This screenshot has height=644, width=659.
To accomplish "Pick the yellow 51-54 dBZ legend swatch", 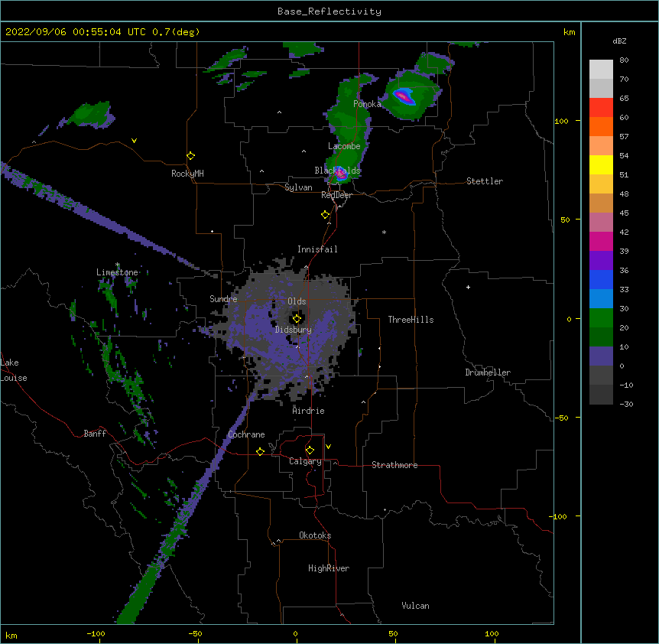I will [601, 164].
